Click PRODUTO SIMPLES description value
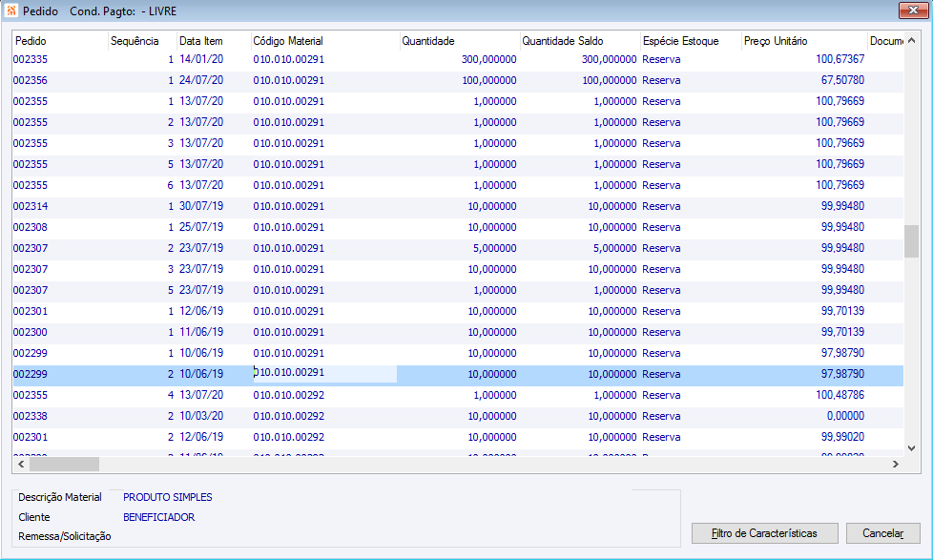 (x=168, y=497)
